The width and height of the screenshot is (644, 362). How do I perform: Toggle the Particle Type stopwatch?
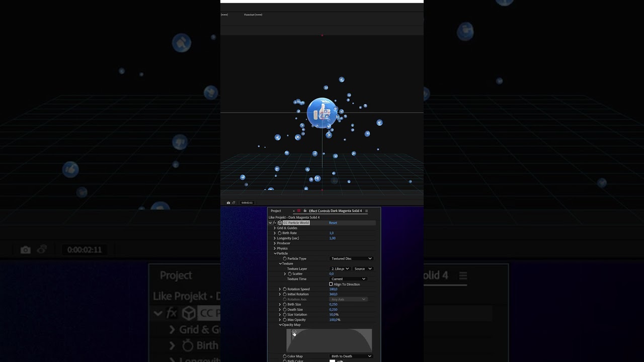pyautogui.click(x=285, y=258)
